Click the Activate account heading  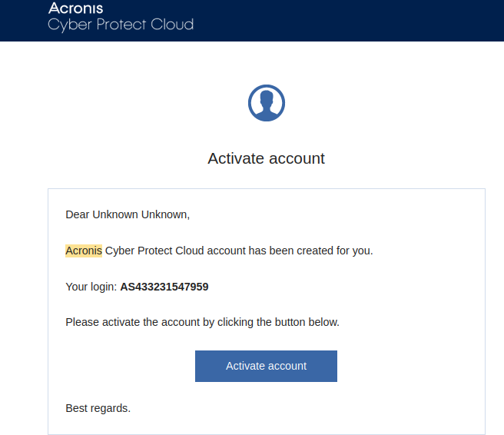266,158
